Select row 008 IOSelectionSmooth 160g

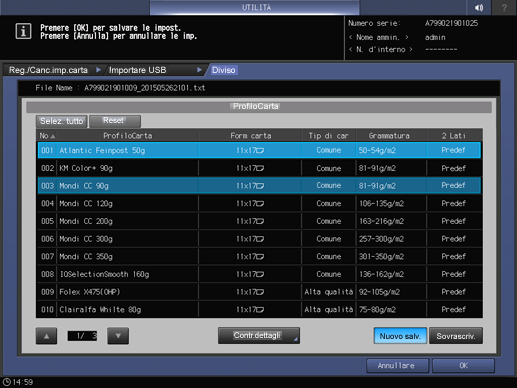click(x=259, y=274)
